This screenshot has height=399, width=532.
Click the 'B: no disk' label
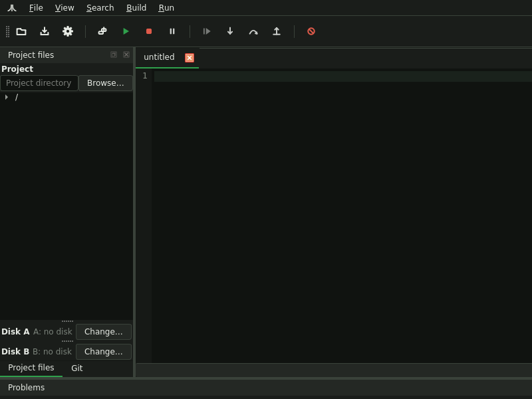click(x=52, y=352)
